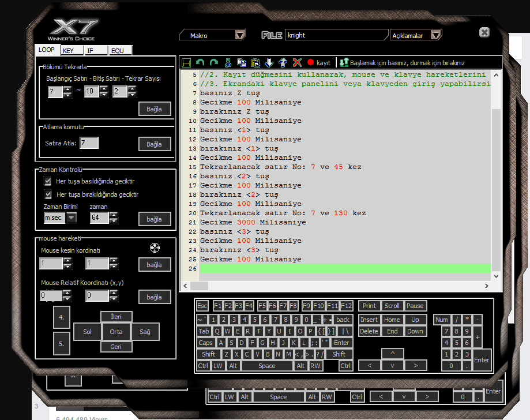
Task: Click the Orta mouse button
Action: pos(116,332)
